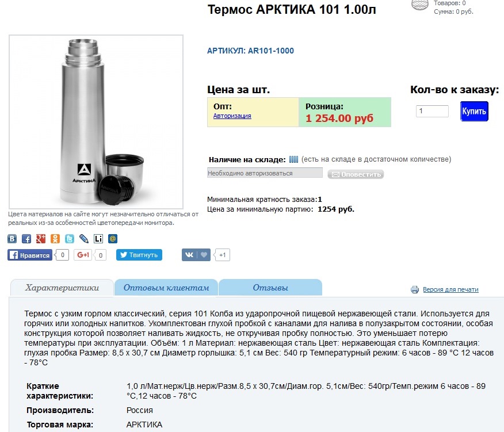Screen dimensions: 504x432
Task: Click the VKontakte share icon
Action: pyautogui.click(x=12, y=239)
